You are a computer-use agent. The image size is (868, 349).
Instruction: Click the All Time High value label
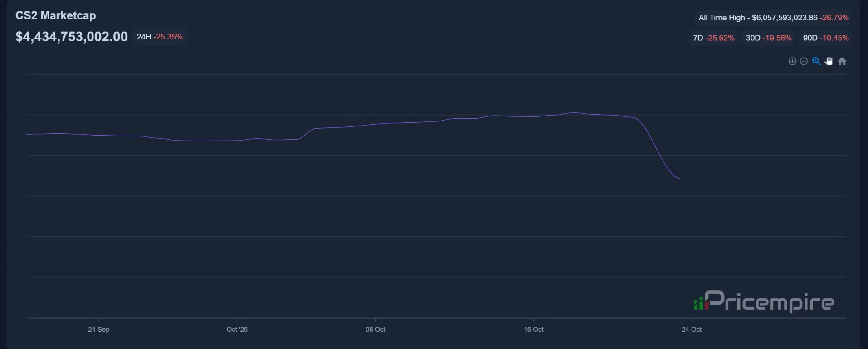click(x=773, y=18)
